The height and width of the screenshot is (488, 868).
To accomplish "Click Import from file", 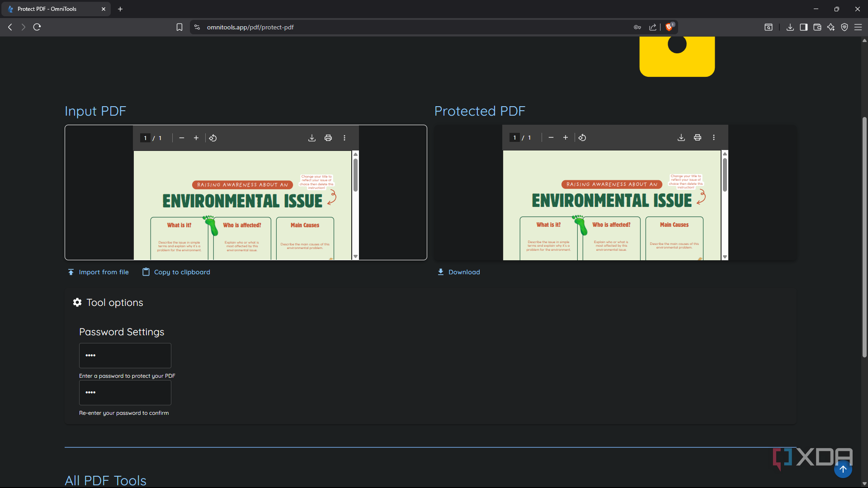I will [98, 272].
